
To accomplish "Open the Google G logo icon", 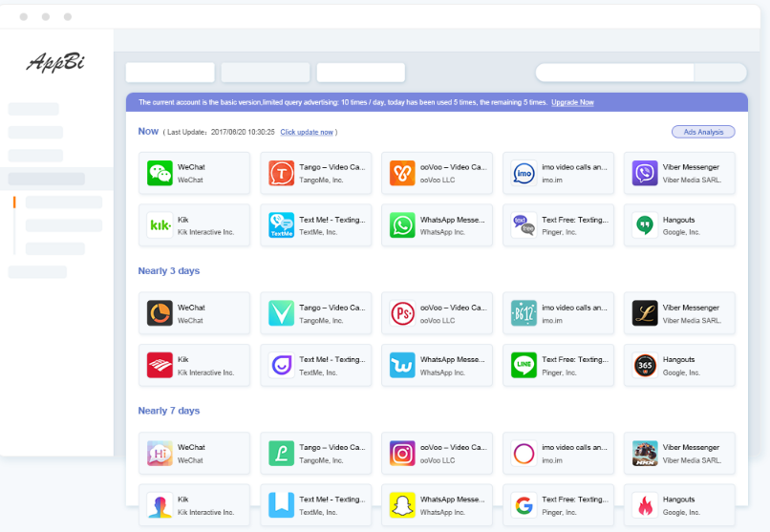I will [x=524, y=505].
